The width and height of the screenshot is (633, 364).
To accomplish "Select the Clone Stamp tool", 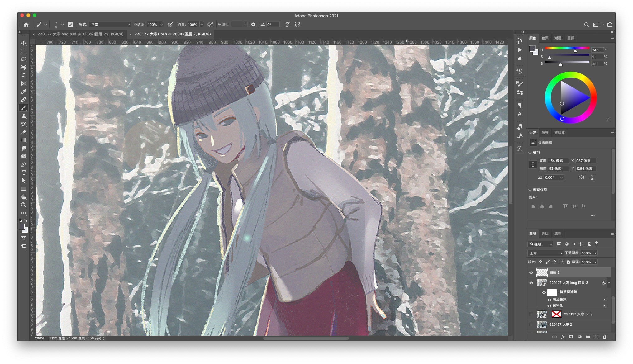I will point(24,116).
